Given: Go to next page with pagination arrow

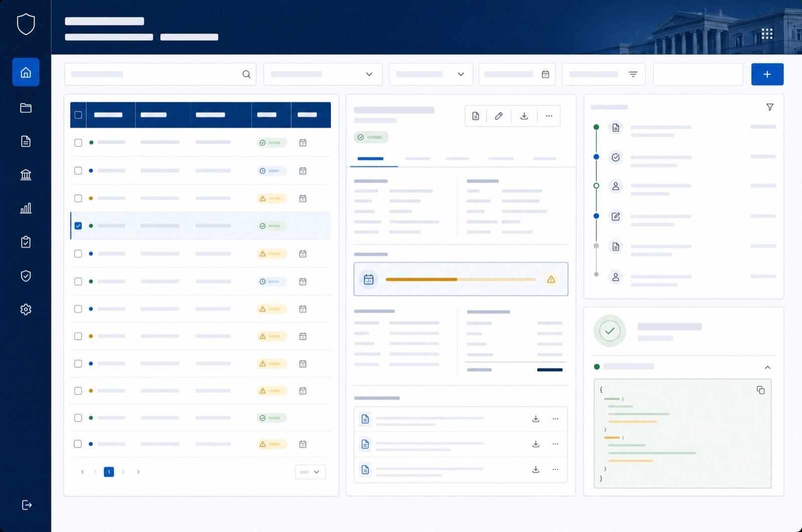Looking at the screenshot, I should coord(138,472).
